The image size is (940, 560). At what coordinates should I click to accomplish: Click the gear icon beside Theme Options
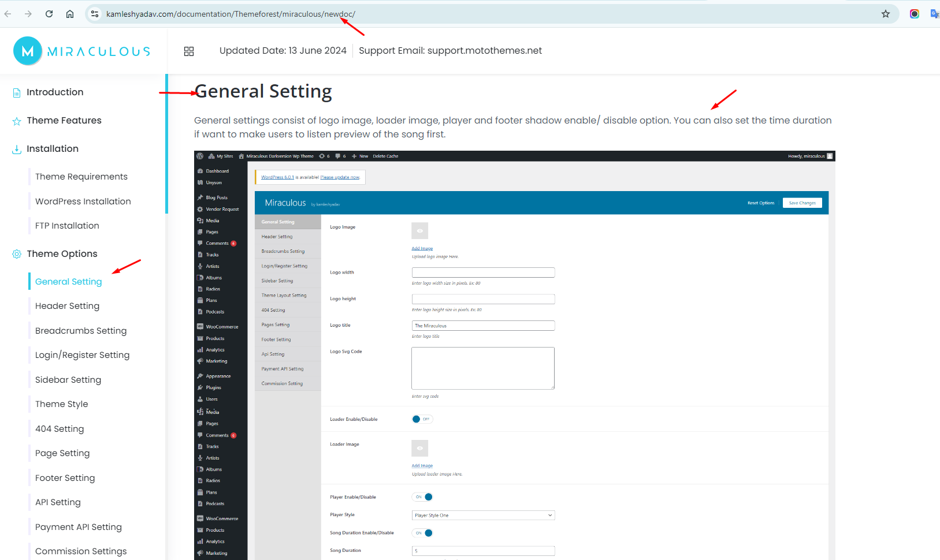point(17,254)
